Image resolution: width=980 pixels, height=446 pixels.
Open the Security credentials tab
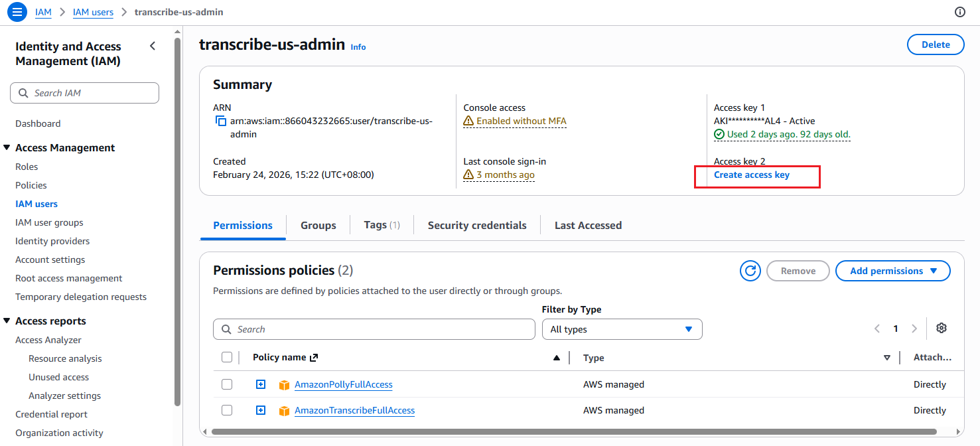pyautogui.click(x=477, y=225)
